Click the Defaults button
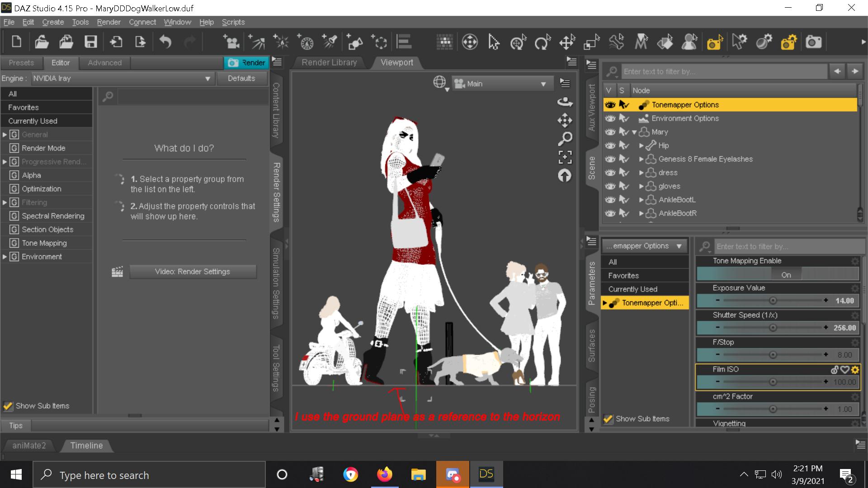 pyautogui.click(x=241, y=79)
